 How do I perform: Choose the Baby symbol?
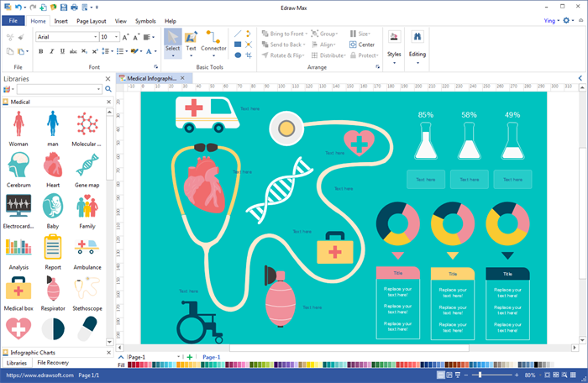(x=53, y=206)
